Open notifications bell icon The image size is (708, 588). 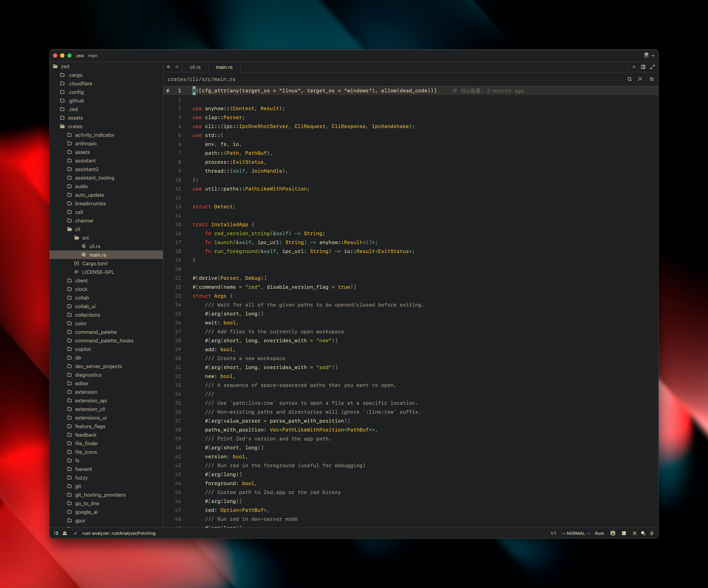pyautogui.click(x=652, y=533)
